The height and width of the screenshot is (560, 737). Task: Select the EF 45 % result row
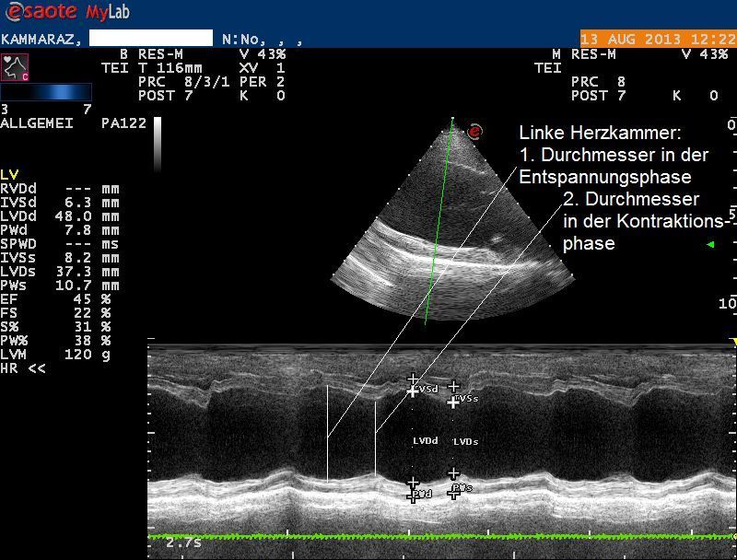pyautogui.click(x=55, y=298)
